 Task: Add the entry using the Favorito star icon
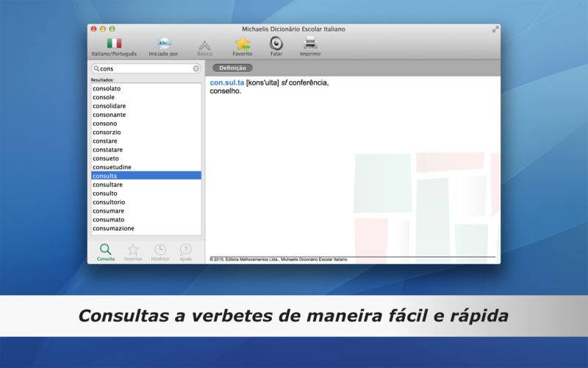click(243, 43)
